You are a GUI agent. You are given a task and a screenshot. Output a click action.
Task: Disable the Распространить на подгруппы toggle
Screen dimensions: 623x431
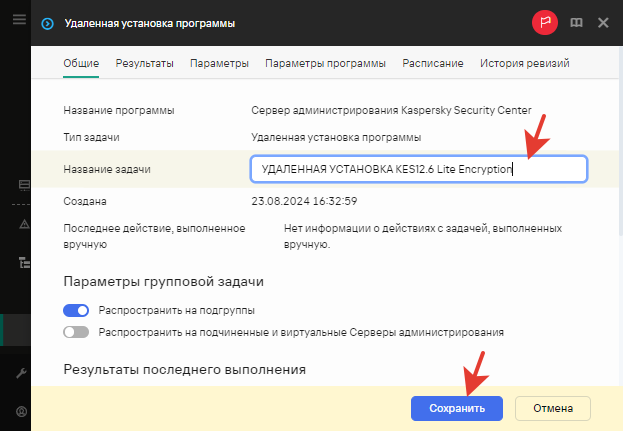tap(76, 310)
